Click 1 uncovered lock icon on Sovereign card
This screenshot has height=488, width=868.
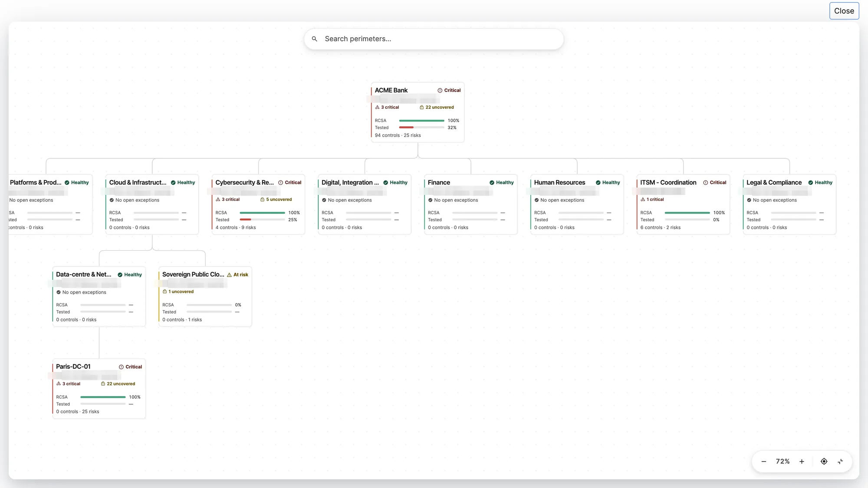coord(164,291)
